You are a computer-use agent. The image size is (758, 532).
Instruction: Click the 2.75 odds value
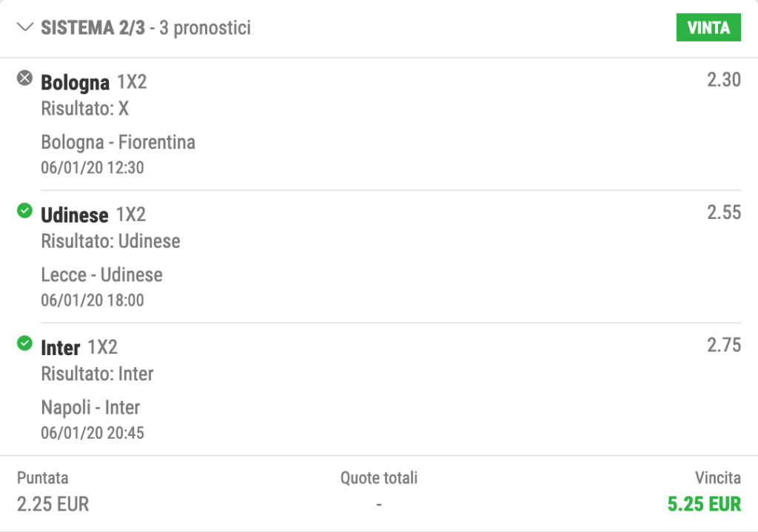pos(724,345)
